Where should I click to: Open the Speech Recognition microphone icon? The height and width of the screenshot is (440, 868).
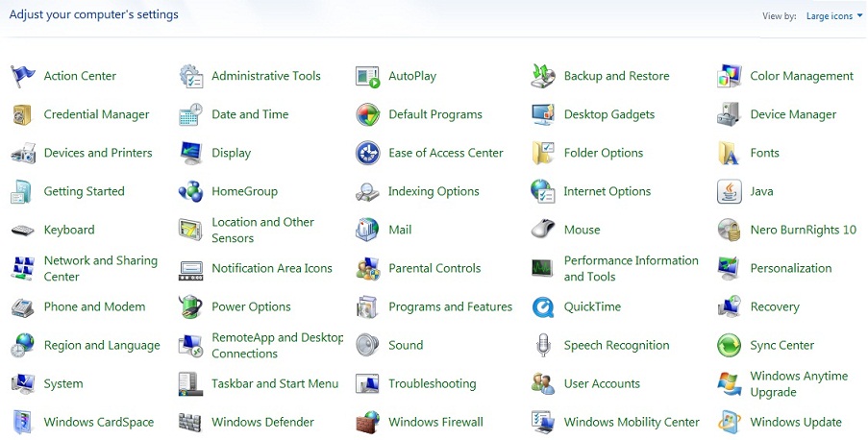tap(543, 345)
